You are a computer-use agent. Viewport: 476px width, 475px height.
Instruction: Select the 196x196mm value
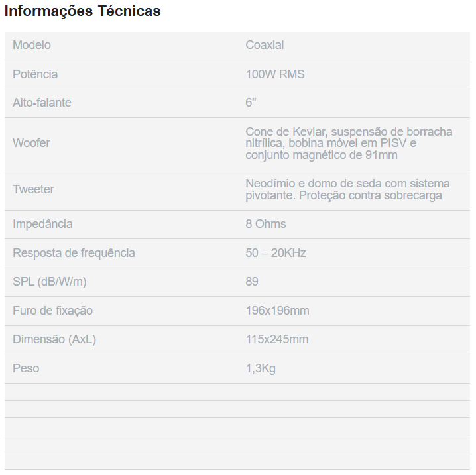click(277, 311)
